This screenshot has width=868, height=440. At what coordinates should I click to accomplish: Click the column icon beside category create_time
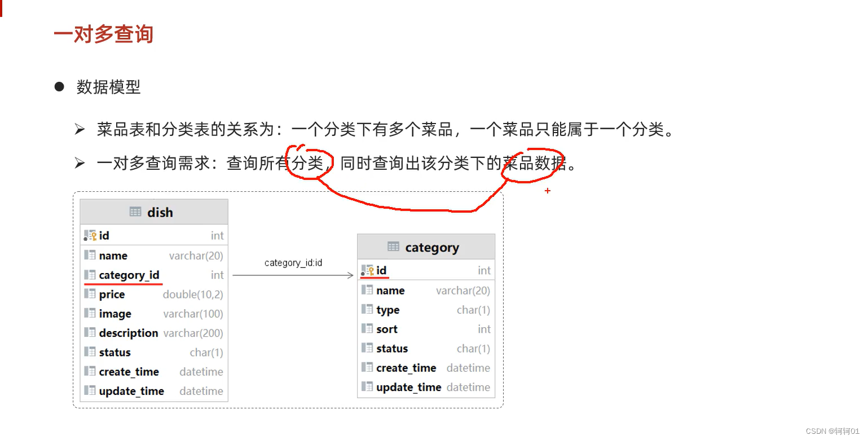click(368, 368)
